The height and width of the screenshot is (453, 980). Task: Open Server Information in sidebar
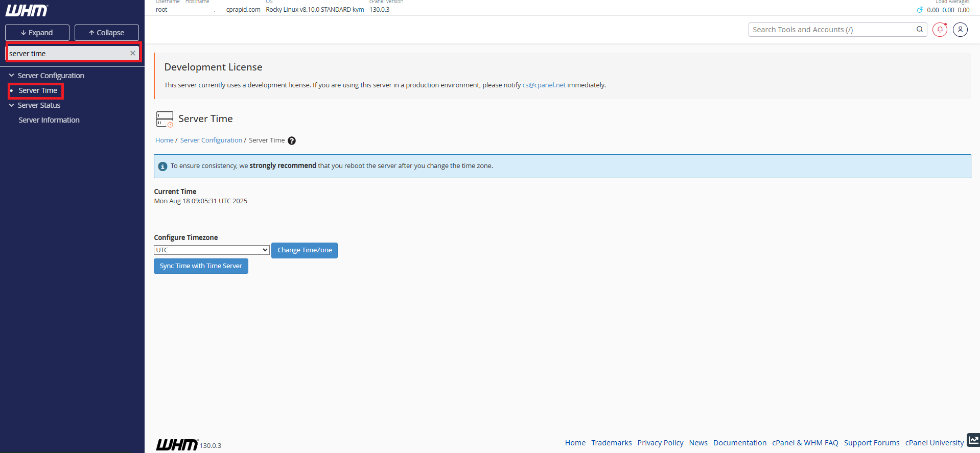49,120
